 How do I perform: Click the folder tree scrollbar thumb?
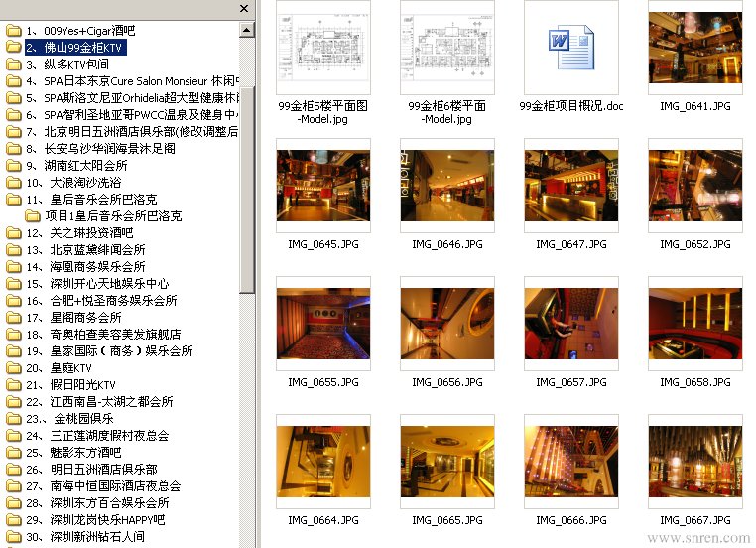pos(246,191)
